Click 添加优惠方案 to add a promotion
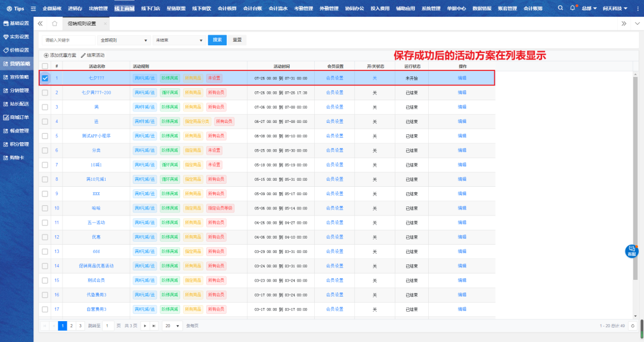 pyautogui.click(x=60, y=55)
